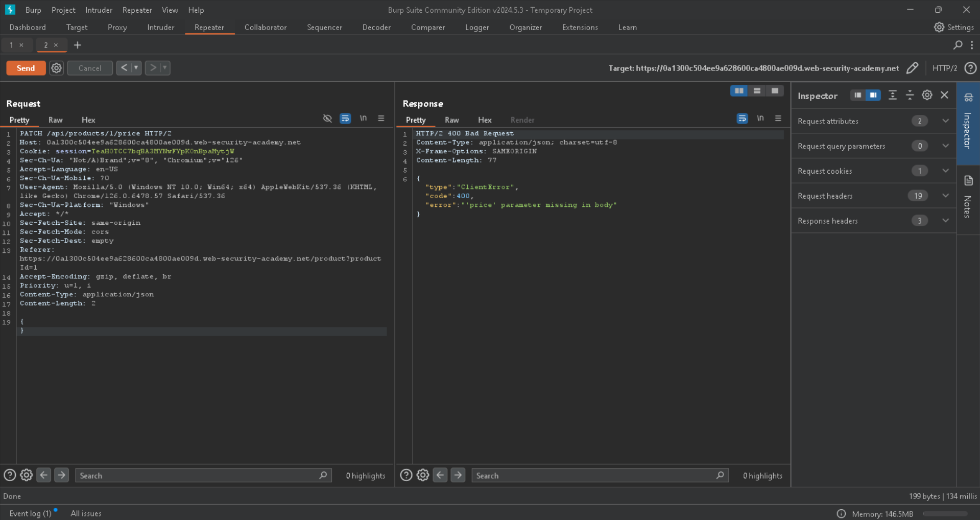Open Request search settings gear at bottom
Image resolution: width=980 pixels, height=520 pixels.
(x=27, y=476)
